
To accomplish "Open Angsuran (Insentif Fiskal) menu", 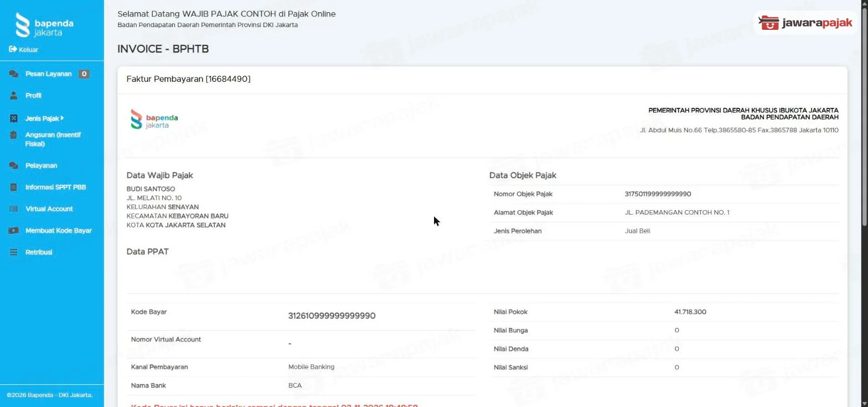I will [53, 139].
